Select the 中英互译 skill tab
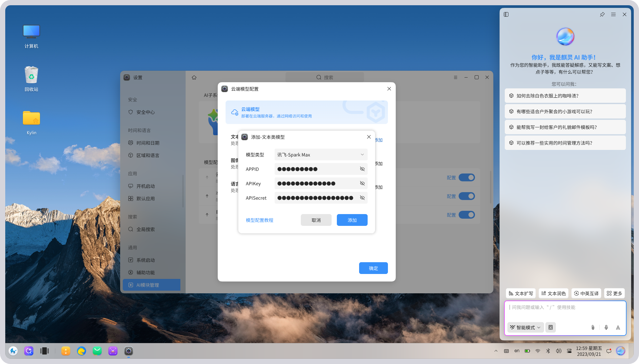The width and height of the screenshot is (639, 364). coord(586,293)
